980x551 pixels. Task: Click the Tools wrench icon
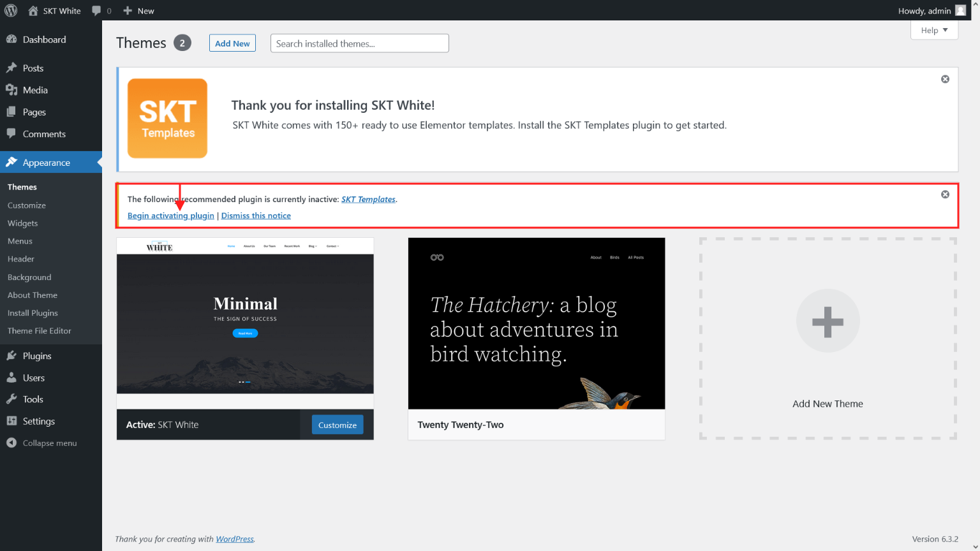click(x=11, y=399)
